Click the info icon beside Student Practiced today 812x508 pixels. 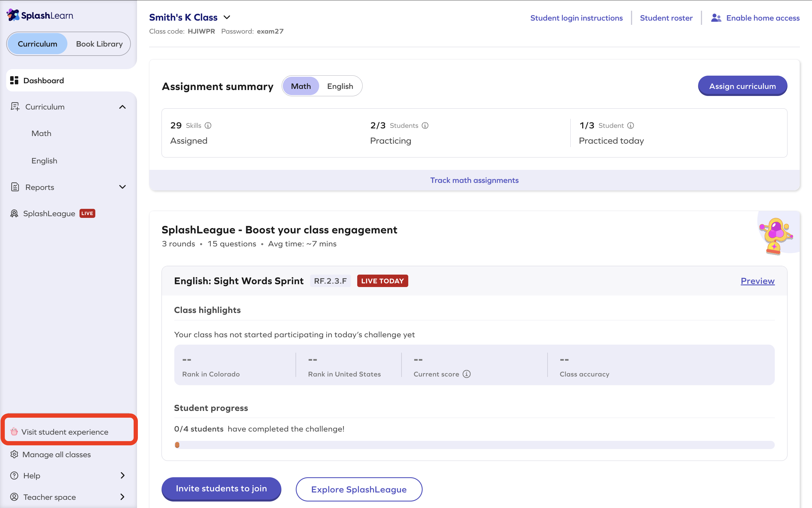click(x=630, y=125)
